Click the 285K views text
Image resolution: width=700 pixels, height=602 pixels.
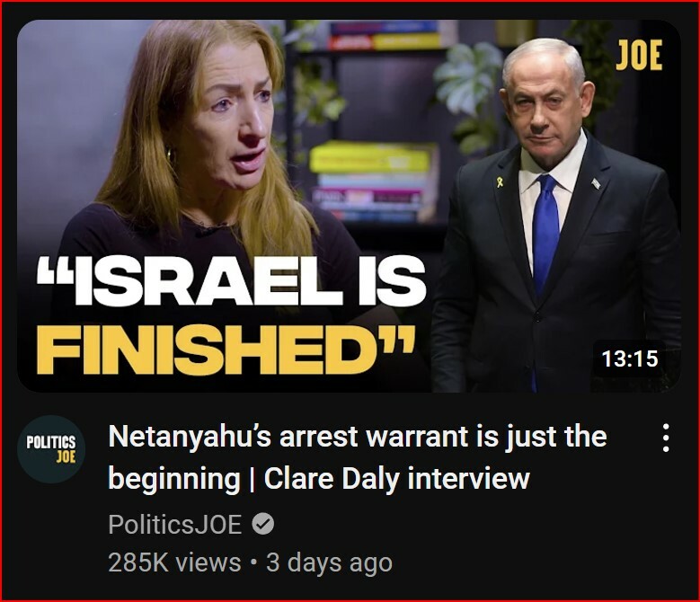point(174,562)
